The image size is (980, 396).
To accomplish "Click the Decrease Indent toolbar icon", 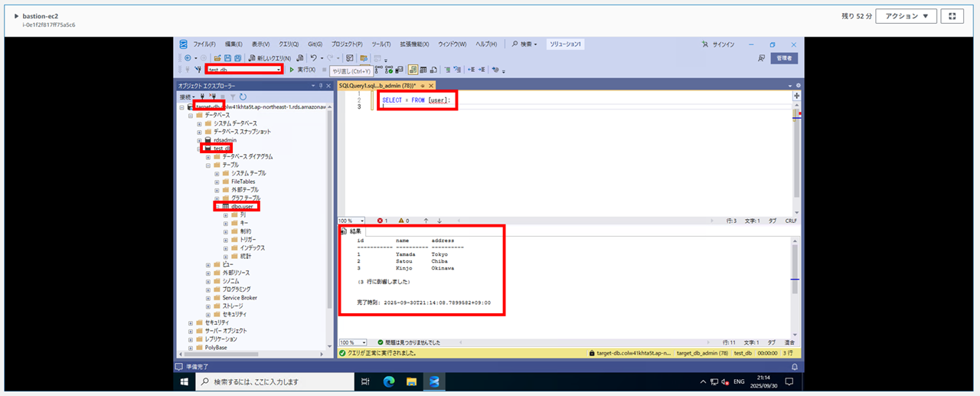I will pos(471,70).
